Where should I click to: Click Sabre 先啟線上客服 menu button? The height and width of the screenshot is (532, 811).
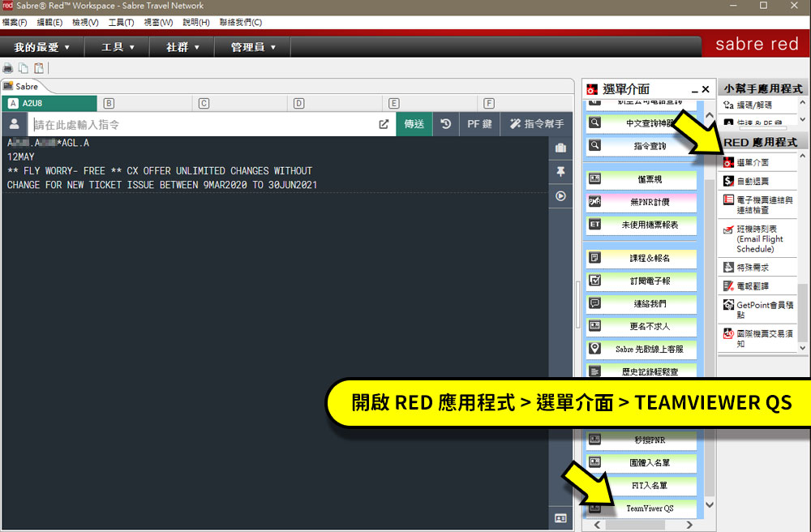click(642, 349)
